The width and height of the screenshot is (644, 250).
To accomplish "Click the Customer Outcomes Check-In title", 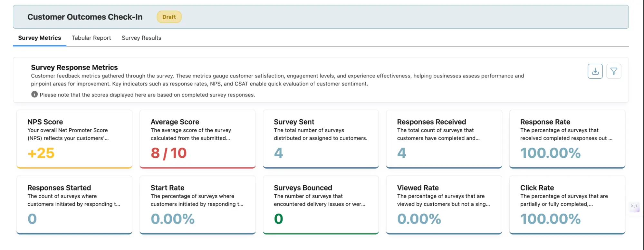I will coord(85,17).
